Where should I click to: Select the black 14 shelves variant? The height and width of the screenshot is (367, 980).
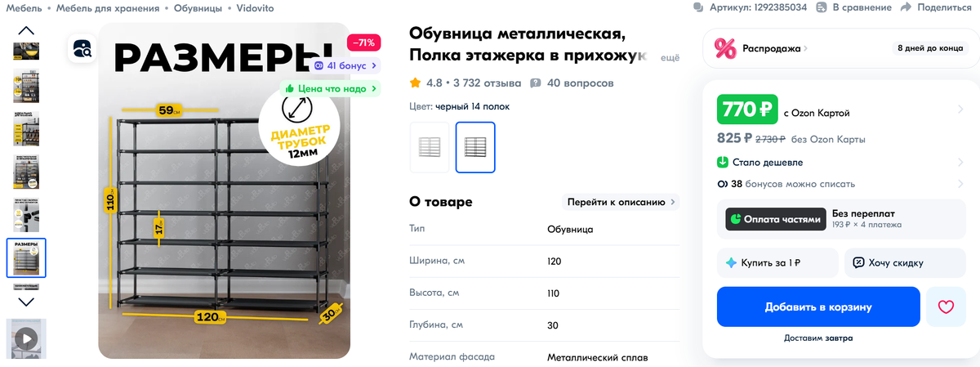[x=475, y=147]
